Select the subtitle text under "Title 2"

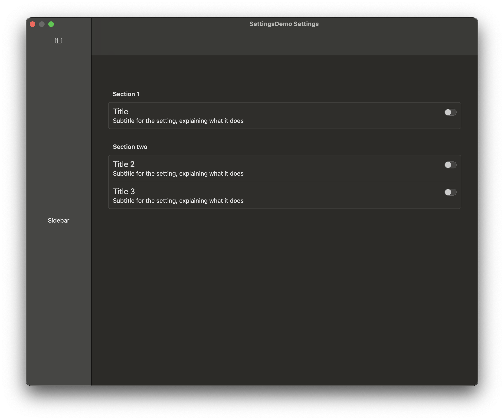pos(178,173)
